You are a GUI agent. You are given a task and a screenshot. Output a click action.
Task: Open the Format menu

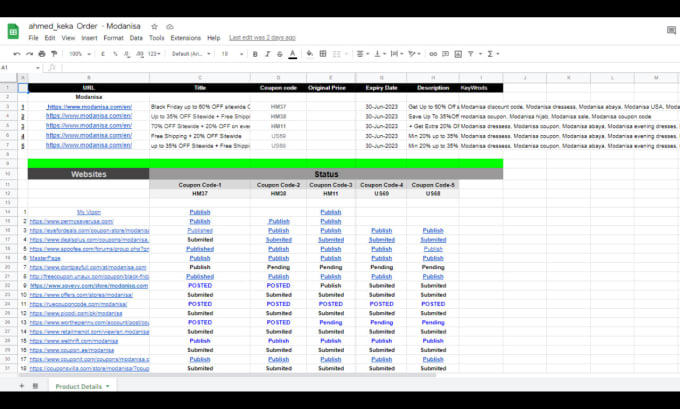tap(114, 38)
